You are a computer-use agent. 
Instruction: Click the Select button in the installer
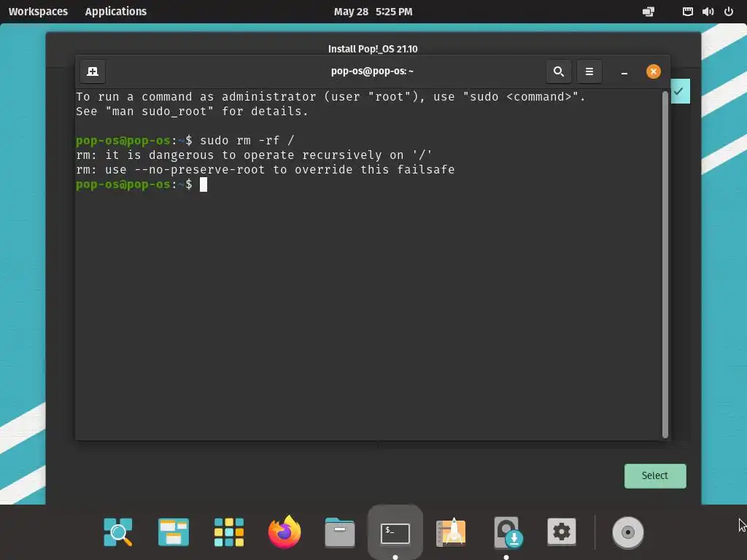click(x=655, y=475)
